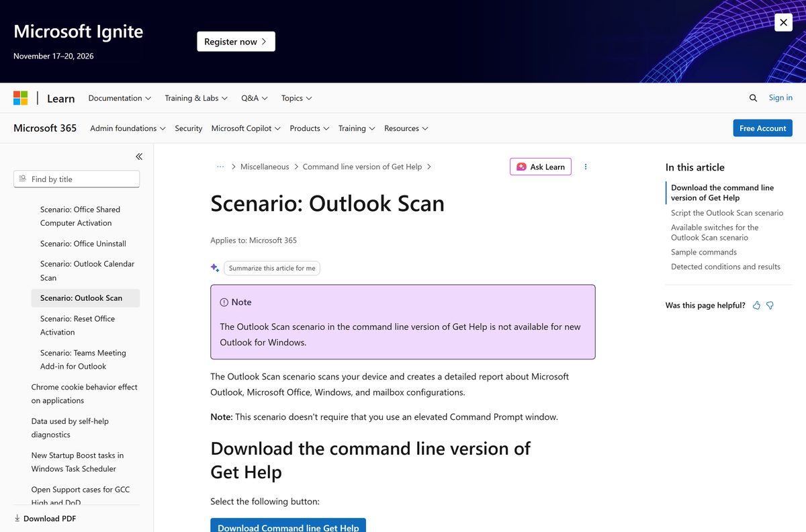806x532 pixels.
Task: Close the Microsoft Ignite banner
Action: click(783, 22)
